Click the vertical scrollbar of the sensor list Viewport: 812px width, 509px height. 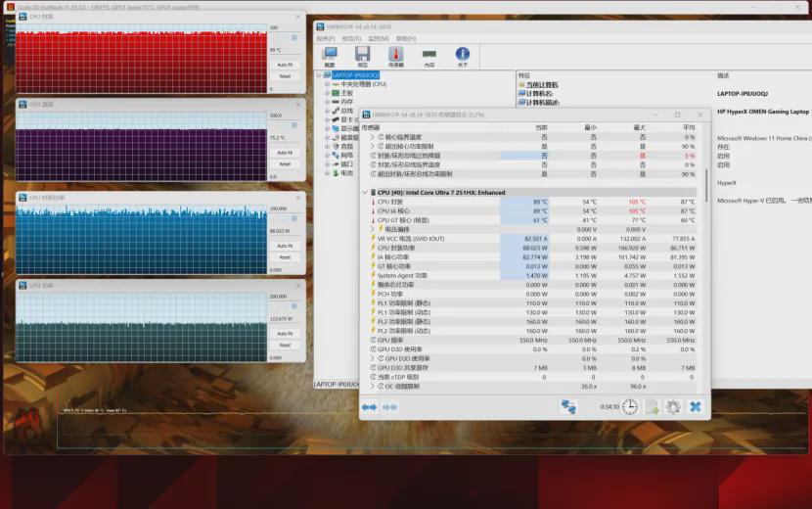pyautogui.click(x=706, y=186)
